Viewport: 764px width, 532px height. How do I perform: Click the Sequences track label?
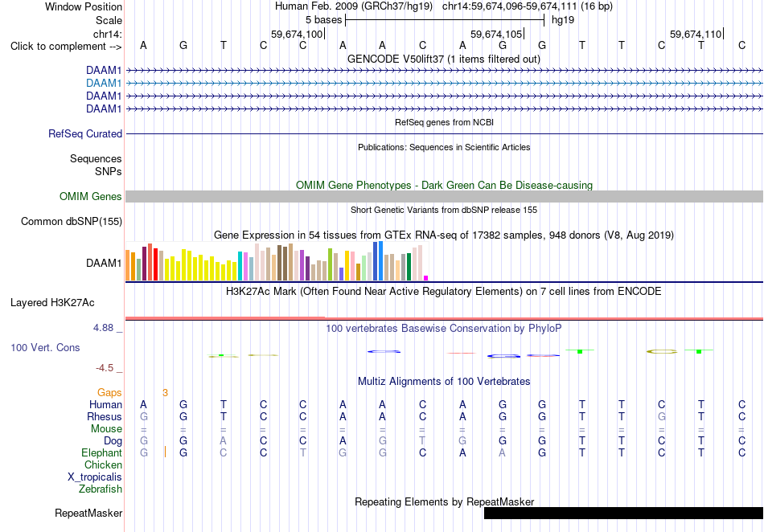pos(96,158)
